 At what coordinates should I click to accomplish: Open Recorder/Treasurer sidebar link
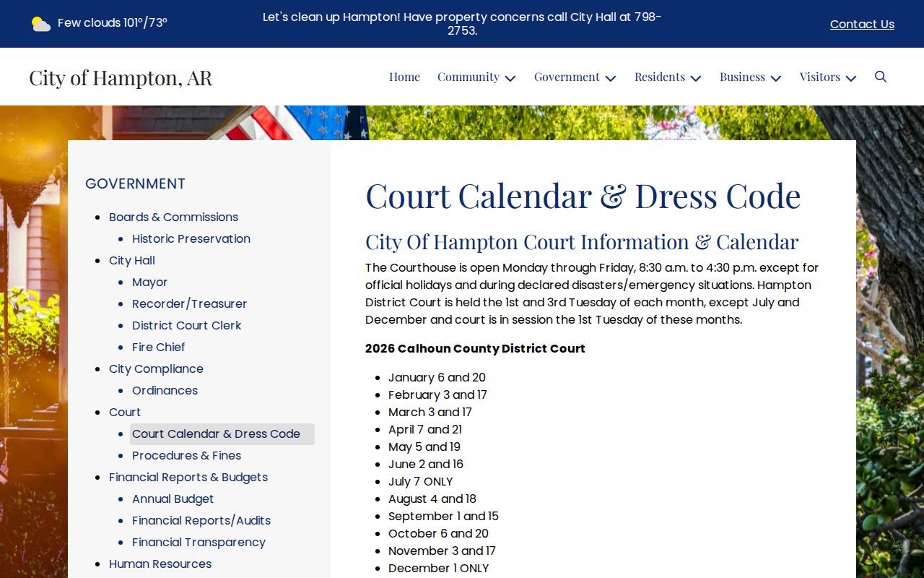click(189, 303)
